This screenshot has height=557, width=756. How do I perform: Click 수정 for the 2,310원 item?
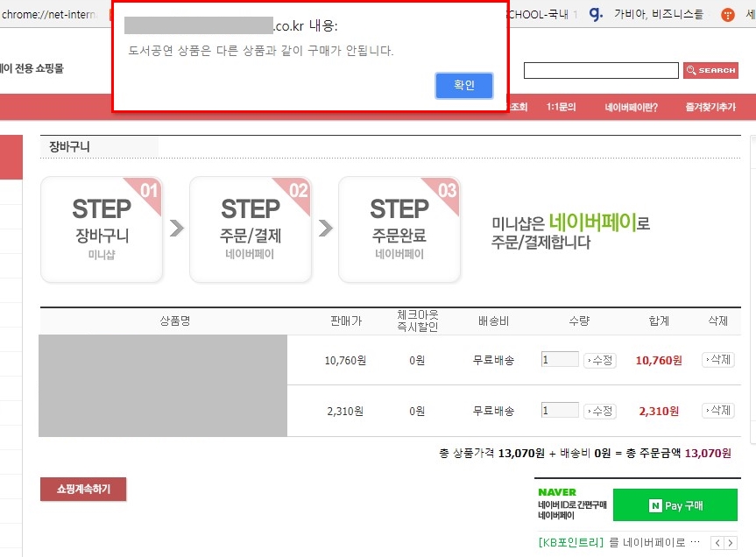[600, 411]
